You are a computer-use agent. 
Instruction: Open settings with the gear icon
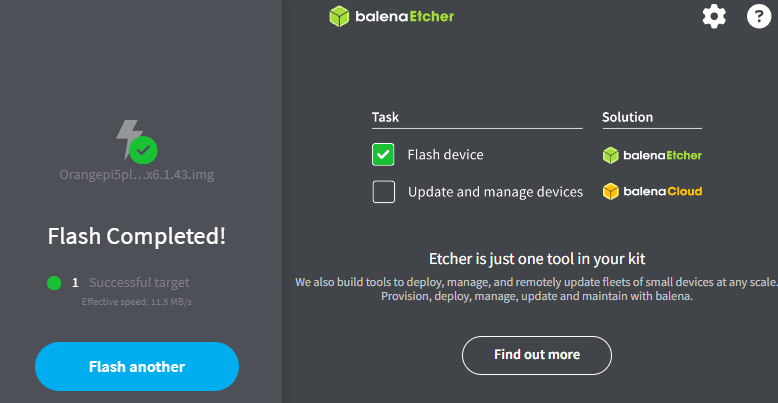[x=714, y=16]
